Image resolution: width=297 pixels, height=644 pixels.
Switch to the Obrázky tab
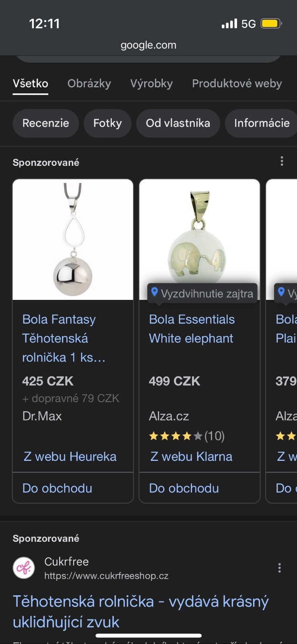89,83
